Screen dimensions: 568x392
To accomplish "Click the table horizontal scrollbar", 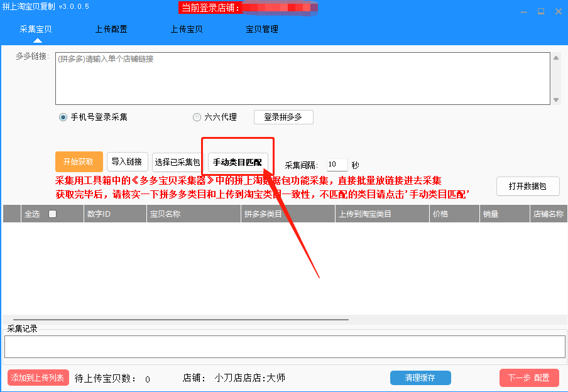I will click(x=181, y=320).
